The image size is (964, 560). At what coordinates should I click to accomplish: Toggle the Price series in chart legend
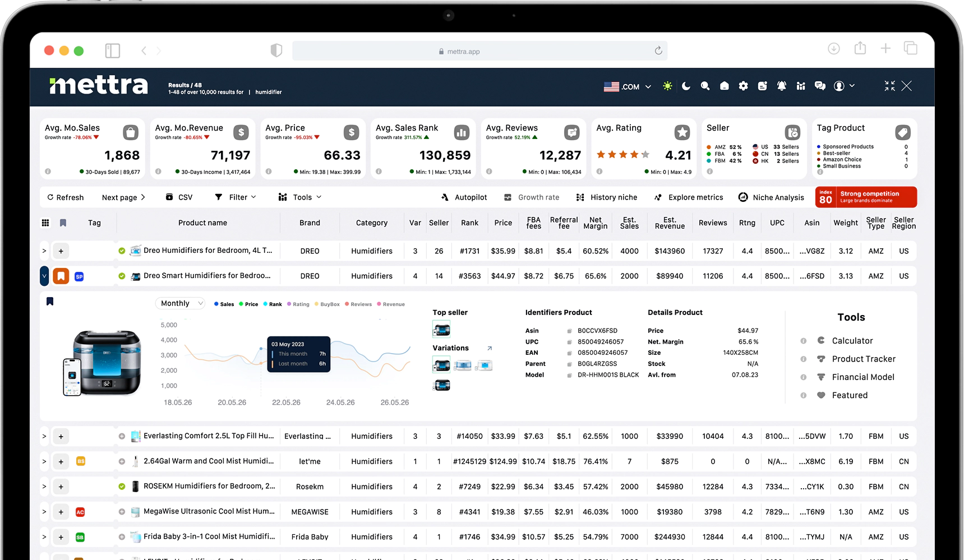pos(248,304)
